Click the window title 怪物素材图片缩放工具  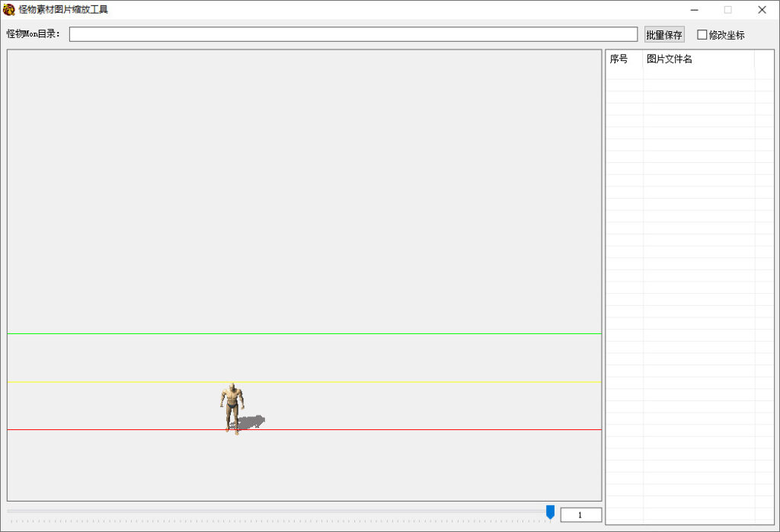pos(63,10)
